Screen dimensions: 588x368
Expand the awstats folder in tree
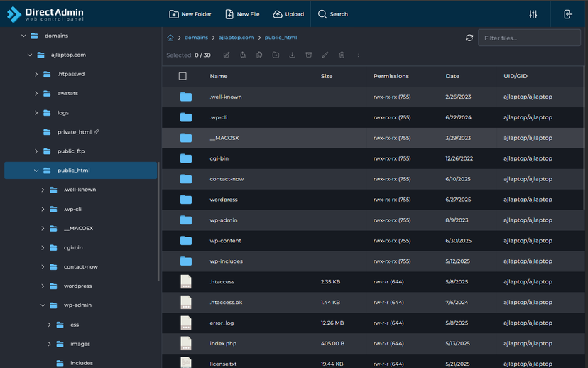(x=37, y=93)
